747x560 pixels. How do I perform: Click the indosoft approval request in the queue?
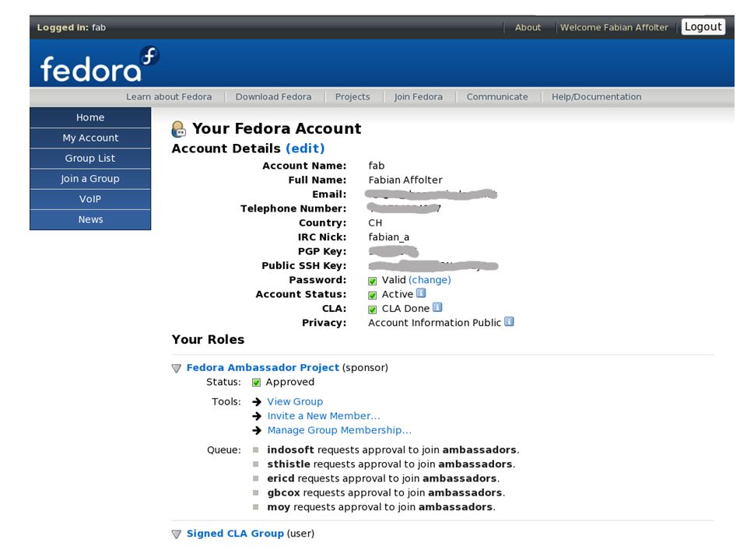click(x=393, y=450)
